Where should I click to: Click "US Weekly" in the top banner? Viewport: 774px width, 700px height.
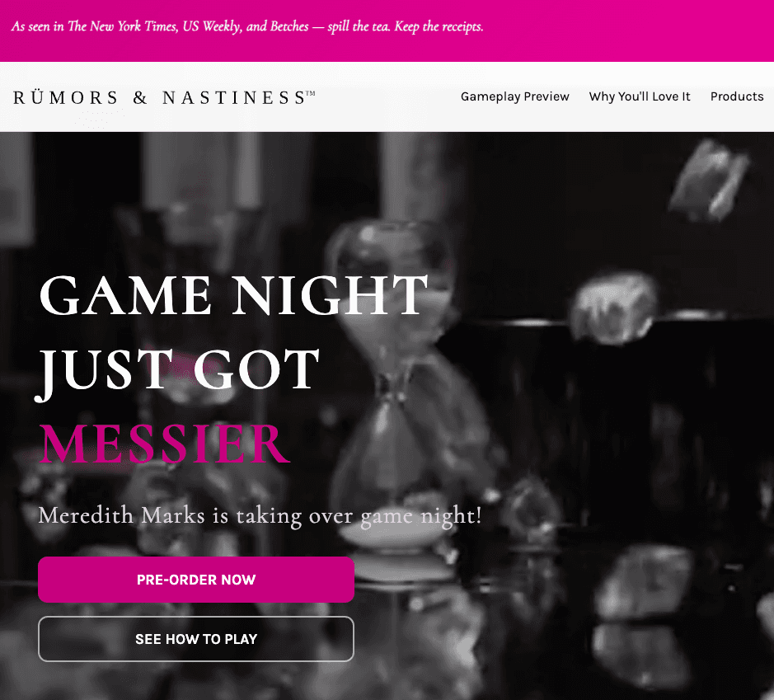[x=212, y=26]
